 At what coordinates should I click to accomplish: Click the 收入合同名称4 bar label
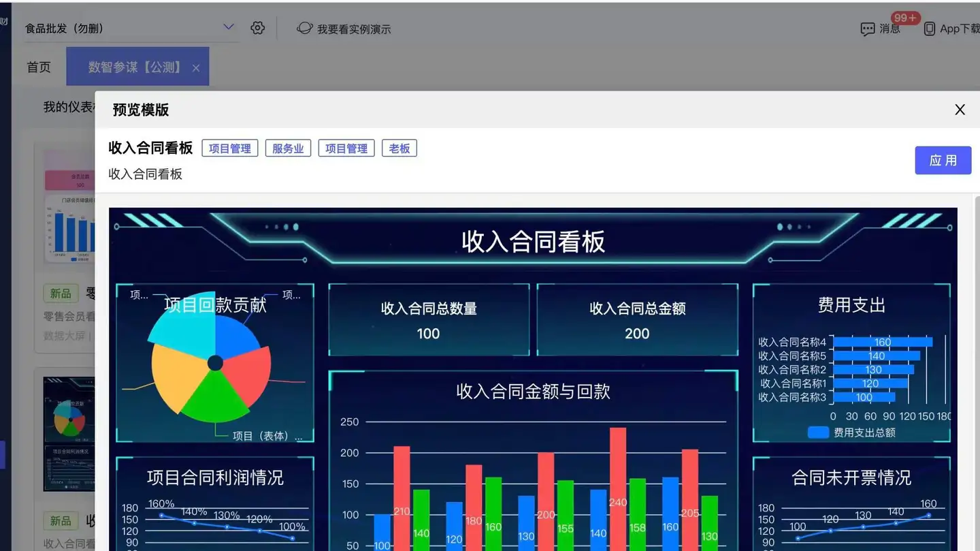point(792,343)
